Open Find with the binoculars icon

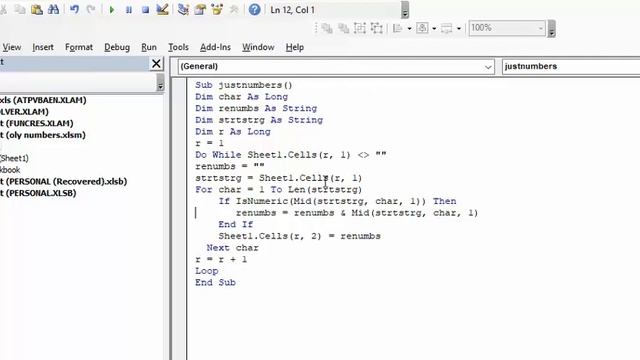pyautogui.click(x=53, y=9)
